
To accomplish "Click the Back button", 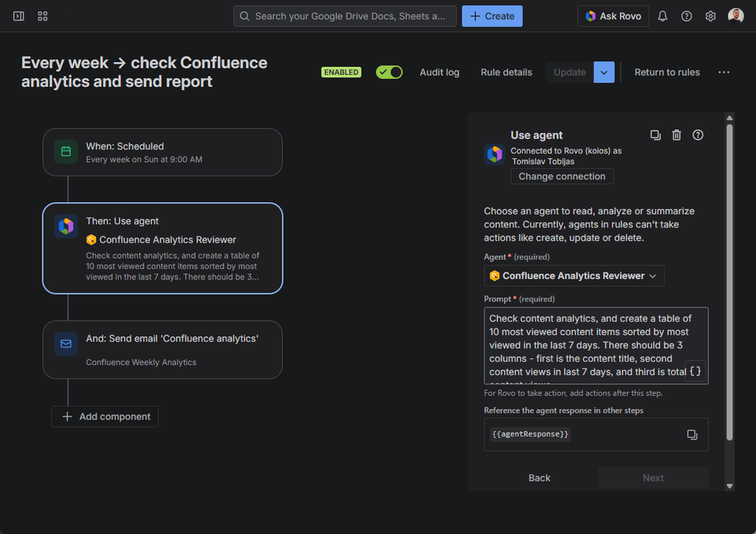I will click(x=539, y=477).
